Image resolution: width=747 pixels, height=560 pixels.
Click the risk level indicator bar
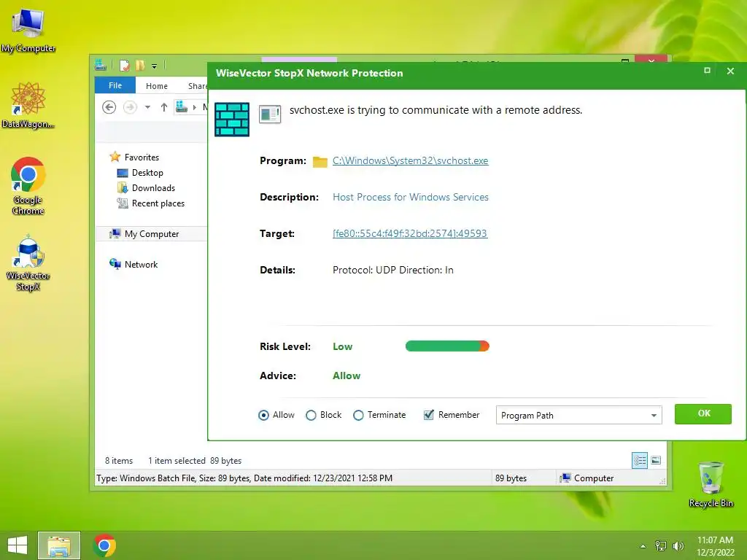[x=447, y=346]
